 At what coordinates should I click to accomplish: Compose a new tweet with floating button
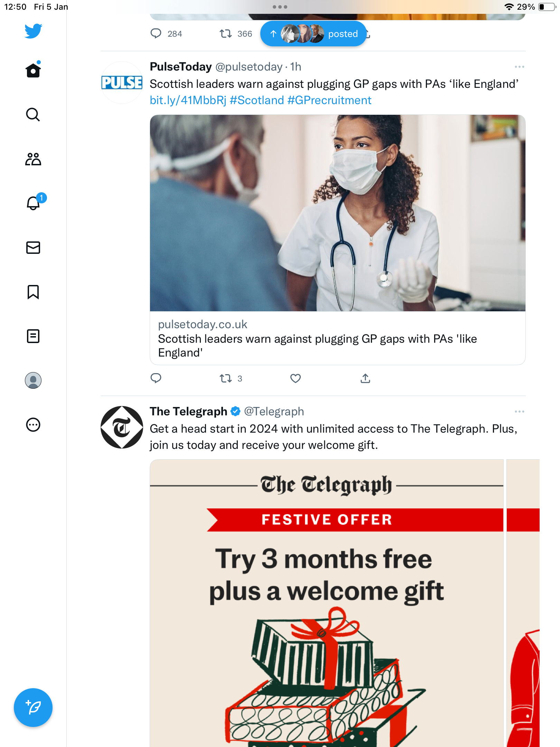tap(33, 708)
